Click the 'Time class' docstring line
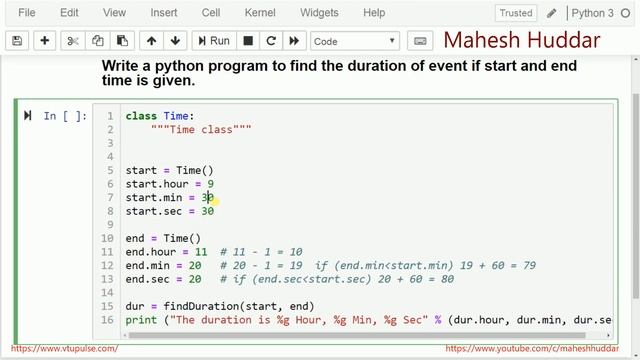This screenshot has height=360, width=640. (x=201, y=129)
